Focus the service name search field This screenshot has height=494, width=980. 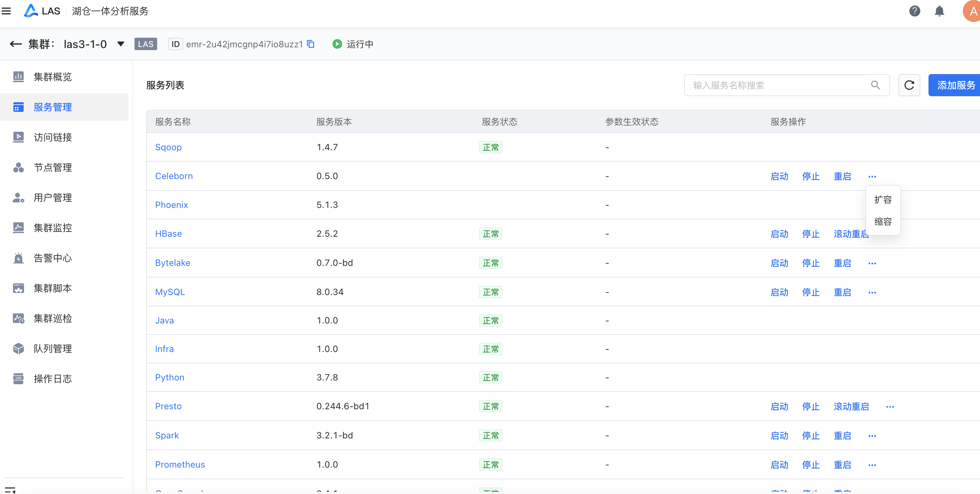click(x=776, y=85)
